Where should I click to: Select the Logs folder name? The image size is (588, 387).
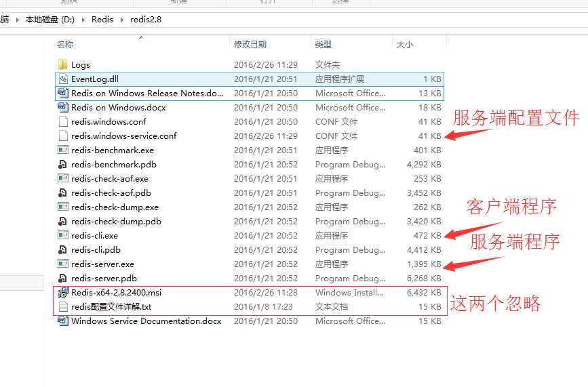[x=81, y=65]
